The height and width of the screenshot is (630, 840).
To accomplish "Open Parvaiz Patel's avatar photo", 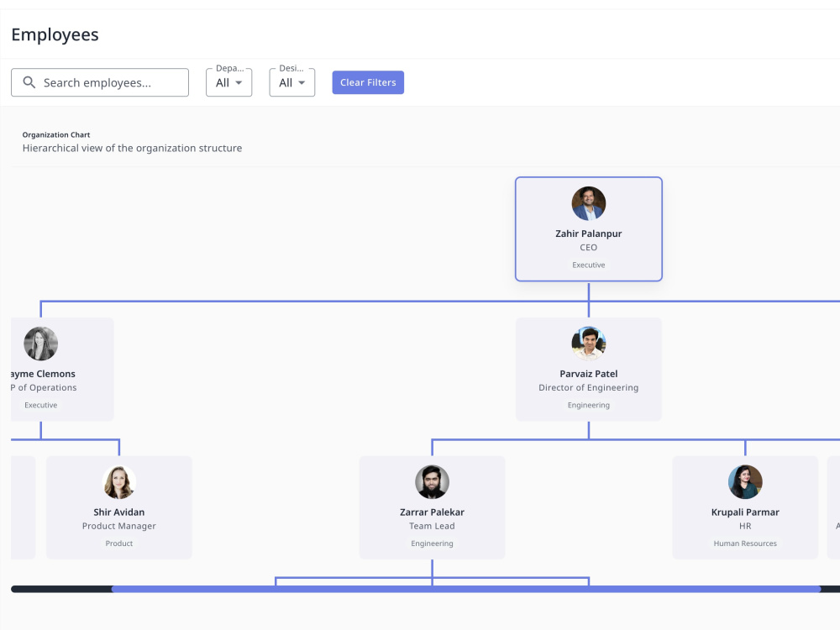I will tap(588, 344).
